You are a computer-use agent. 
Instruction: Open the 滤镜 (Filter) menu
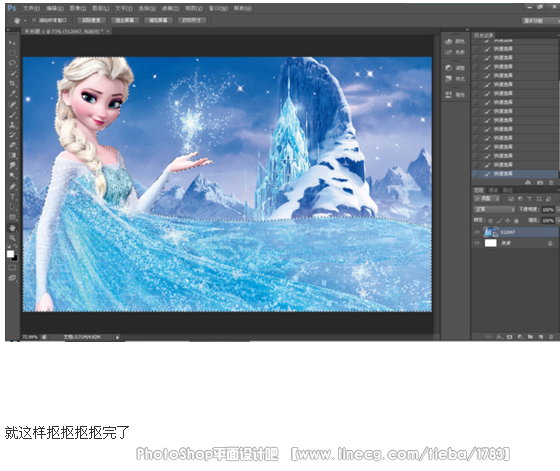tap(170, 8)
